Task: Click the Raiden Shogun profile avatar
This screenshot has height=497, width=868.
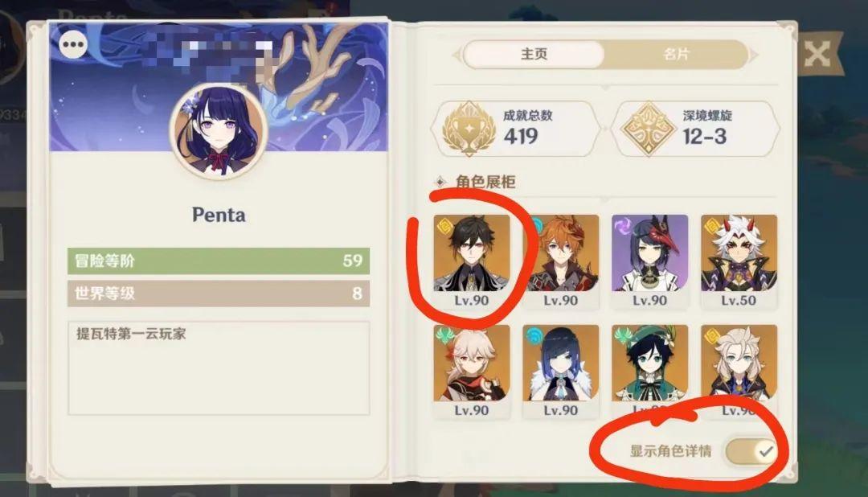Action: point(219,131)
